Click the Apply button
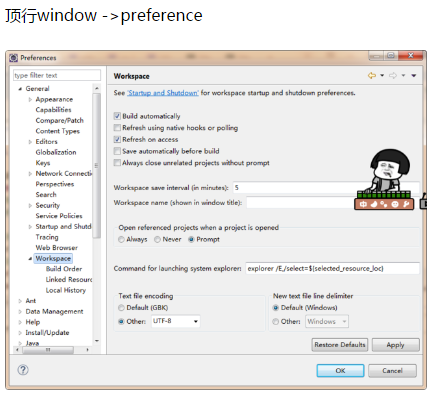 click(x=396, y=345)
